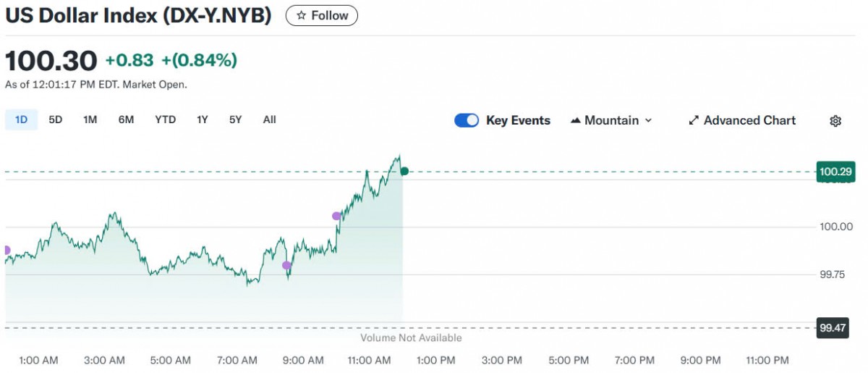Select the 1D time range tab
This screenshot has width=868, height=373.
coord(21,120)
